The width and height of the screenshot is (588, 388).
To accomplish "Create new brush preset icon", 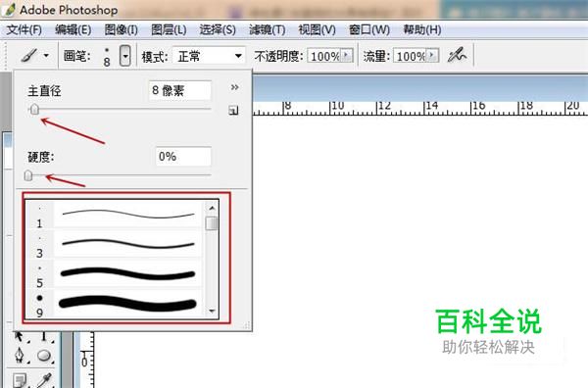I will coord(233,110).
